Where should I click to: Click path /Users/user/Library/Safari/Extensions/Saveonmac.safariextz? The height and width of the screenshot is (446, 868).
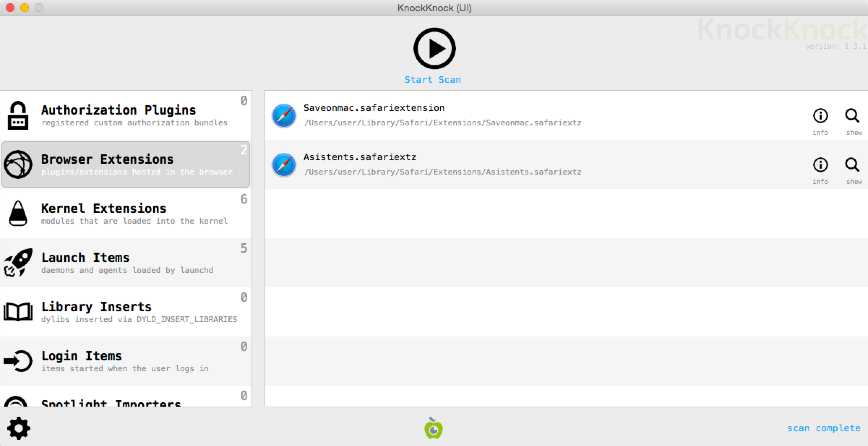pos(443,123)
